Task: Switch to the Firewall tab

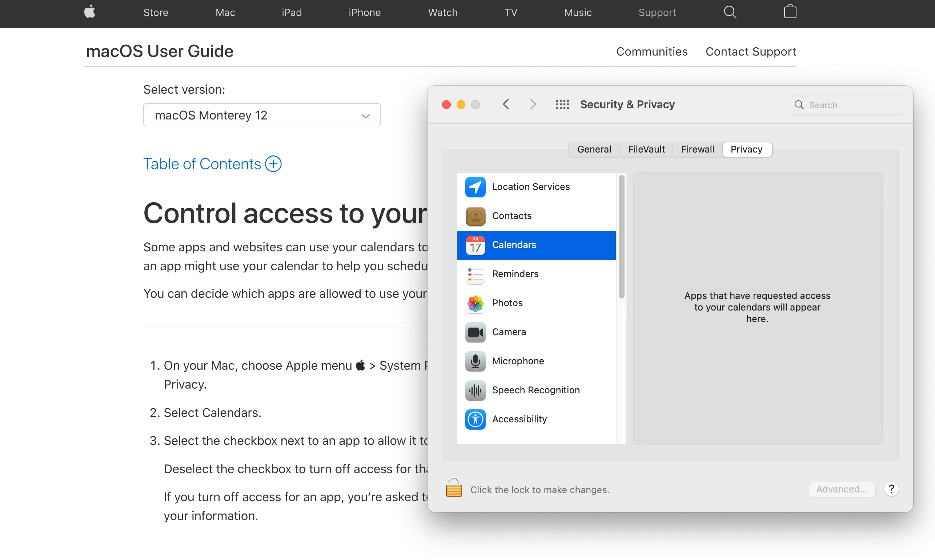Action: click(x=697, y=149)
